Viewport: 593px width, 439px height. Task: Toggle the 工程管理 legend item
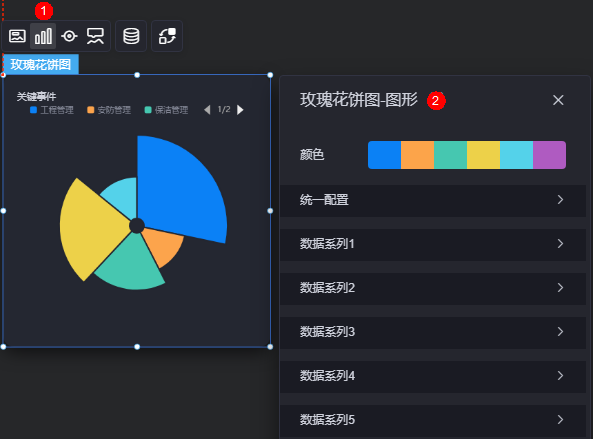click(x=52, y=110)
